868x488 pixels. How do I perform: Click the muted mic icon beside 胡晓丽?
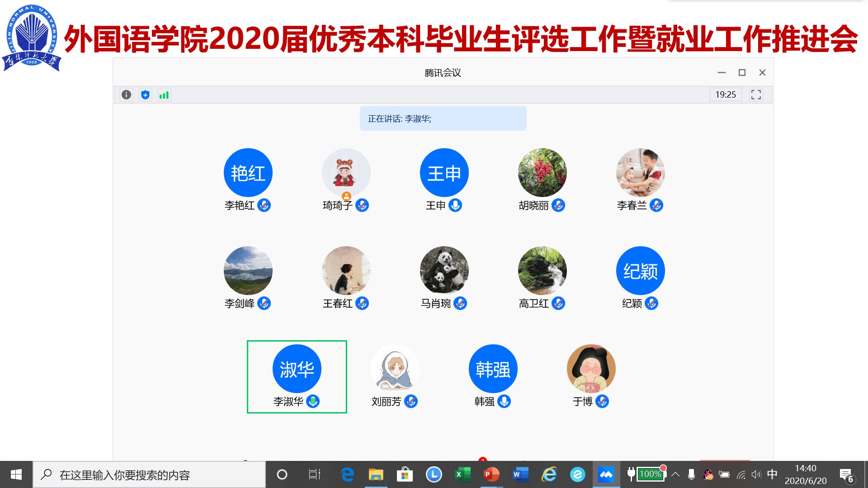[x=558, y=205]
